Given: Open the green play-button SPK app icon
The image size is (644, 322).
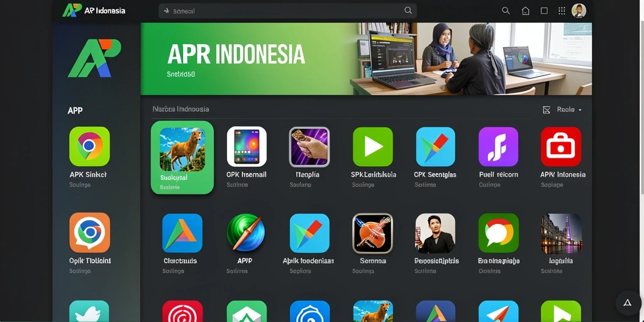Looking at the screenshot, I should 373,147.
